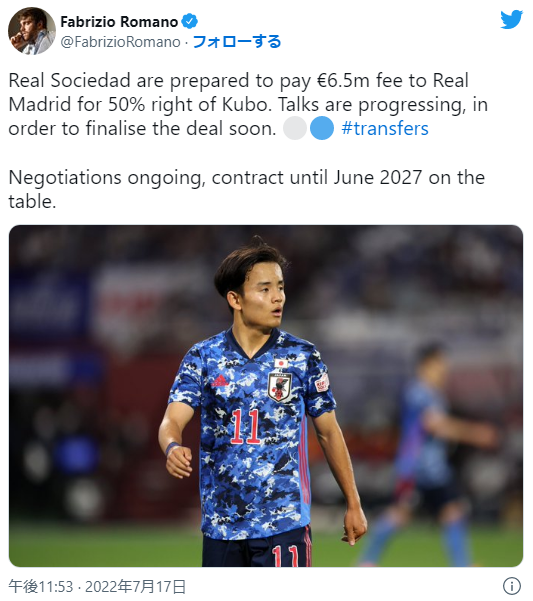Open the #transfers hashtag
The height and width of the screenshot is (601, 533).
[385, 128]
